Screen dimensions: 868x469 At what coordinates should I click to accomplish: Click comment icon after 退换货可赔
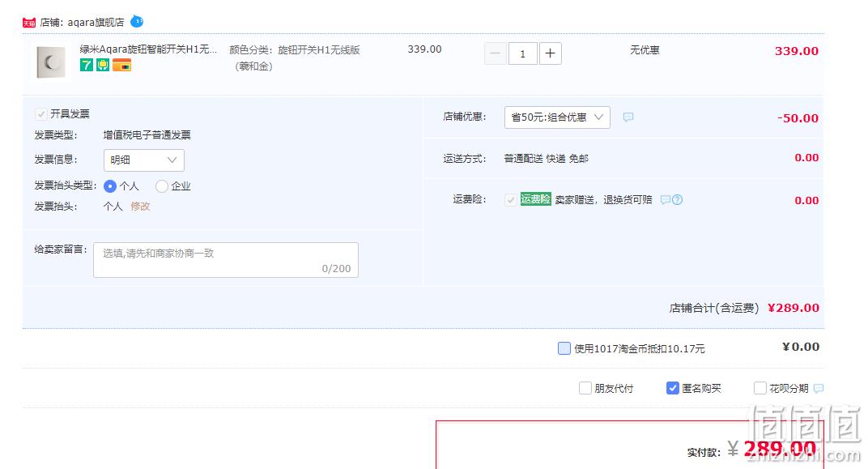click(x=666, y=200)
